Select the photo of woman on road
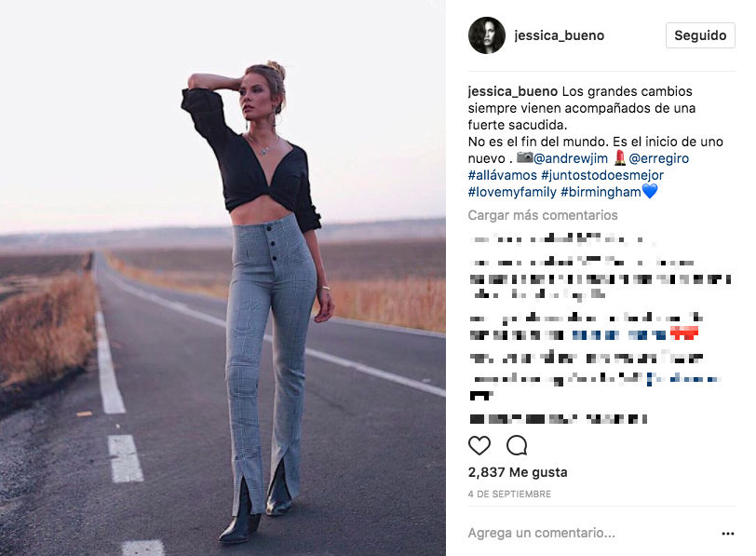The width and height of the screenshot is (756, 556). (x=223, y=278)
